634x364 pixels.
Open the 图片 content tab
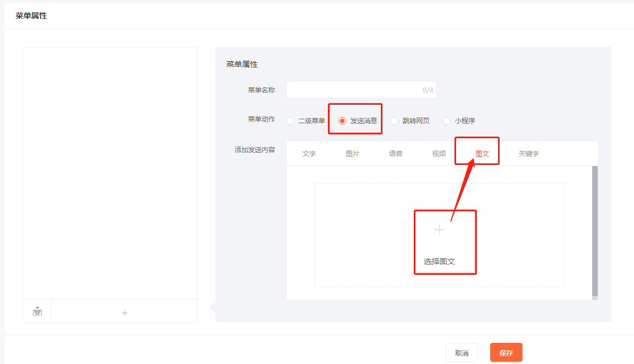(x=352, y=154)
